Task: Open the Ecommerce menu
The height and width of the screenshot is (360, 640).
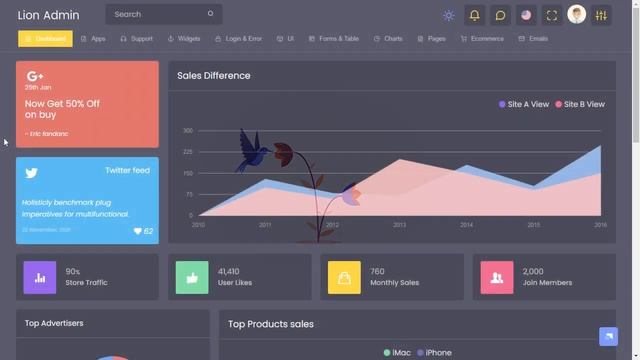Action: pyautogui.click(x=482, y=39)
